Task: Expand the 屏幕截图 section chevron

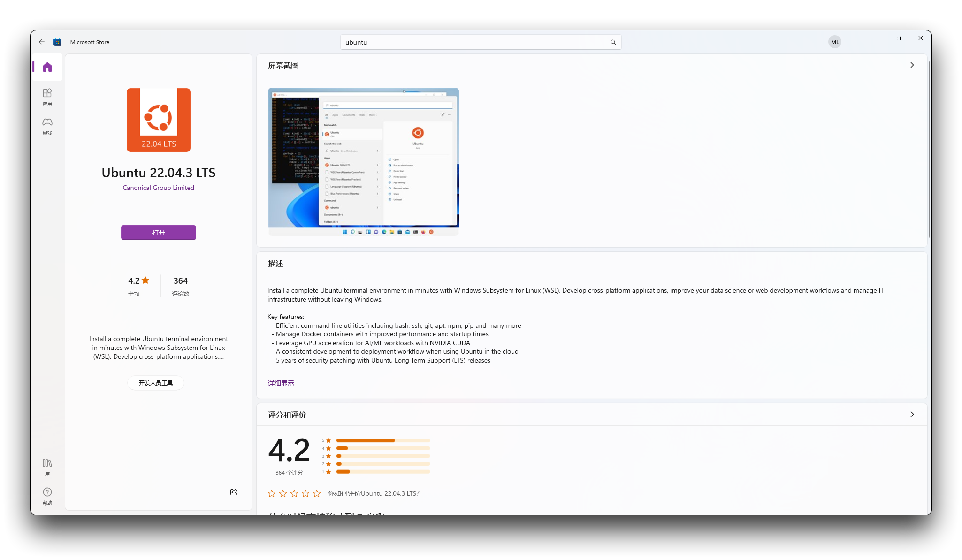Action: click(912, 65)
